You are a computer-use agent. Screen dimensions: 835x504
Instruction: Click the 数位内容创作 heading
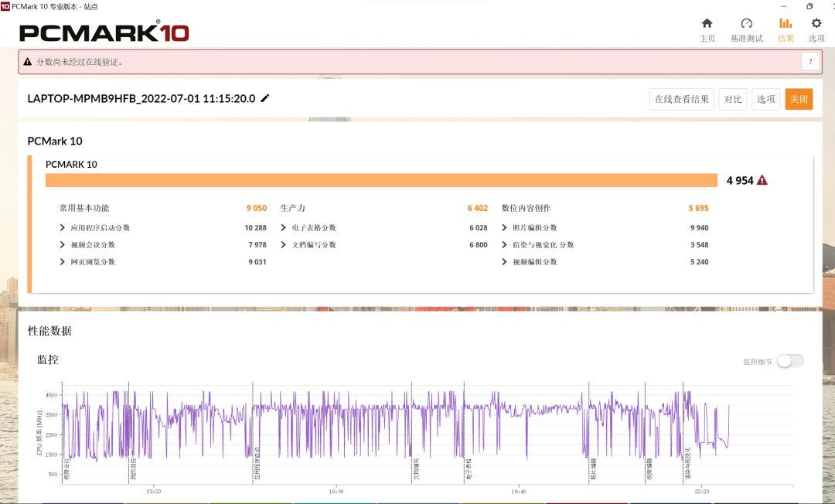527,208
